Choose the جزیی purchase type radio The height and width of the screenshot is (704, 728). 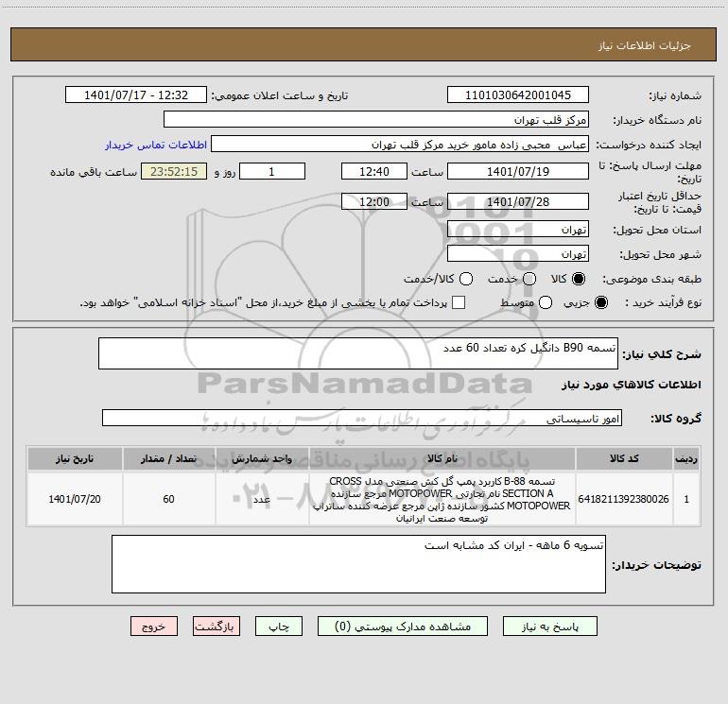[x=600, y=302]
